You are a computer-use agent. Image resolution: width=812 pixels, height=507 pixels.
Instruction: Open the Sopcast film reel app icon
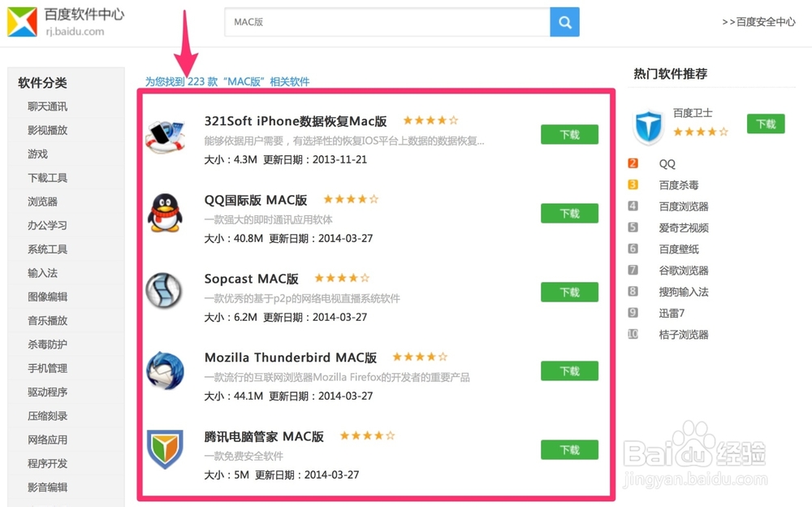[164, 292]
